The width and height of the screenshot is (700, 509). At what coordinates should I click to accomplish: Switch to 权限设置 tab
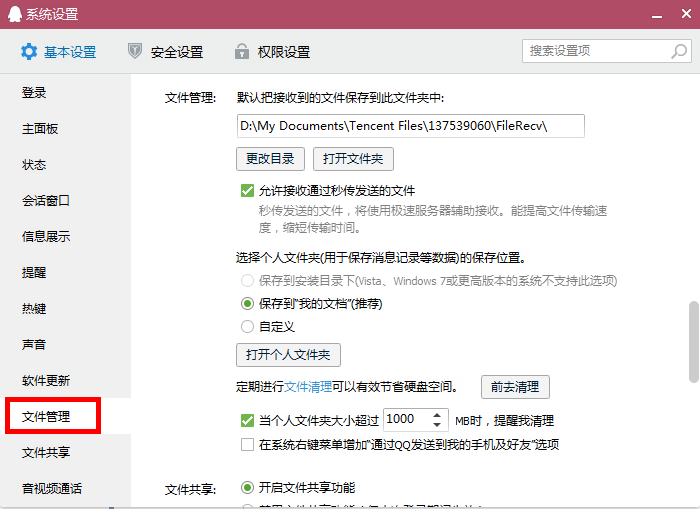point(272,52)
